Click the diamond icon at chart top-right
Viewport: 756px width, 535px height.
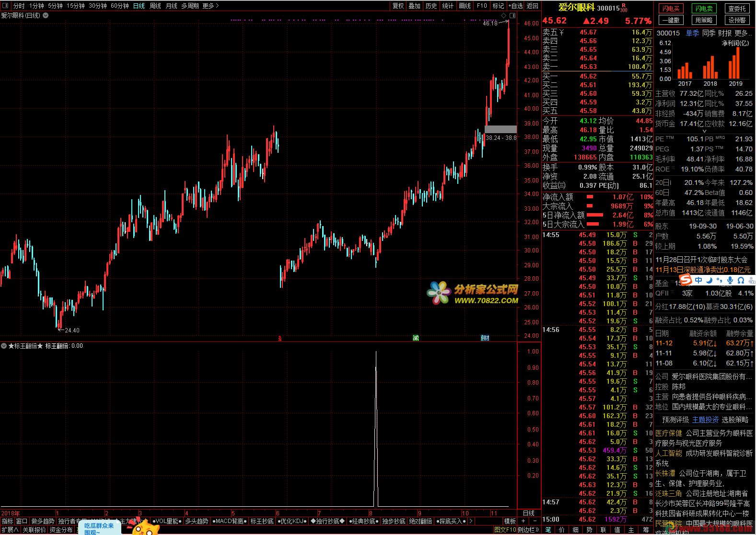504,16
